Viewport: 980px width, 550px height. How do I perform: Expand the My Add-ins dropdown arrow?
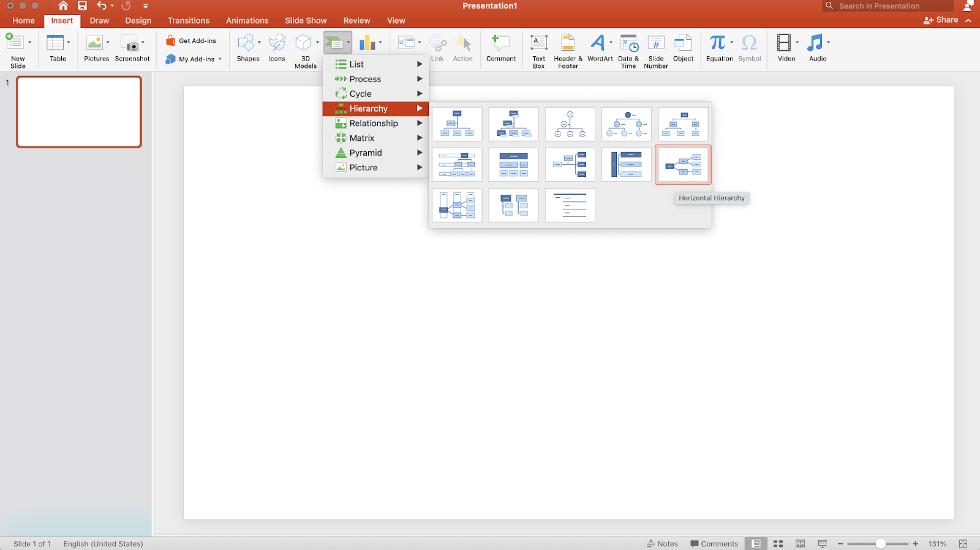coord(220,59)
